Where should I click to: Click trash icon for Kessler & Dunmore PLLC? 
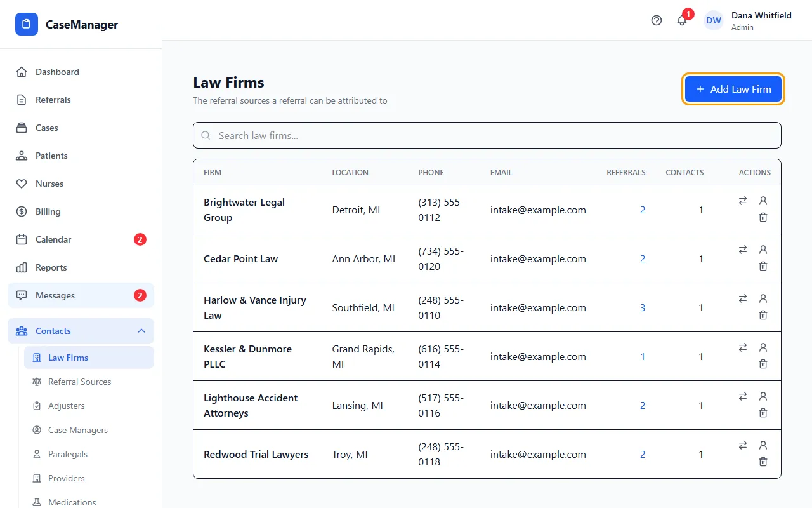point(763,364)
